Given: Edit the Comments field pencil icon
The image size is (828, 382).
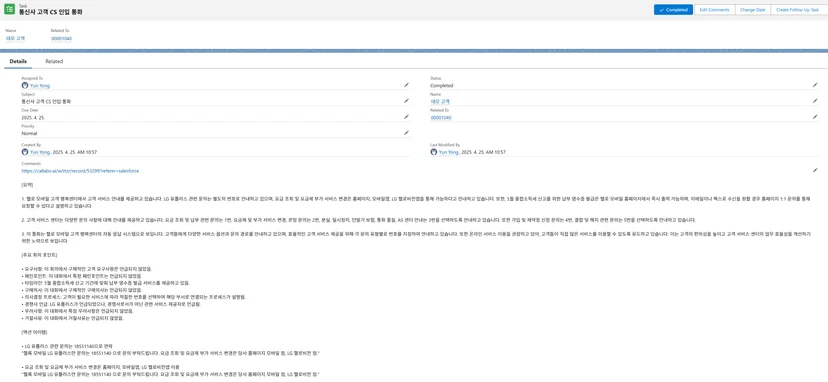Looking at the screenshot, I should tap(815, 170).
